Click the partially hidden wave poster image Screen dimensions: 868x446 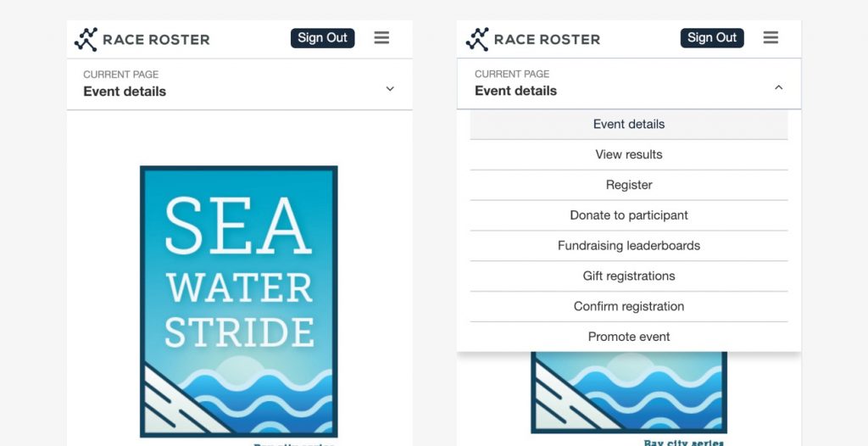coord(628,393)
